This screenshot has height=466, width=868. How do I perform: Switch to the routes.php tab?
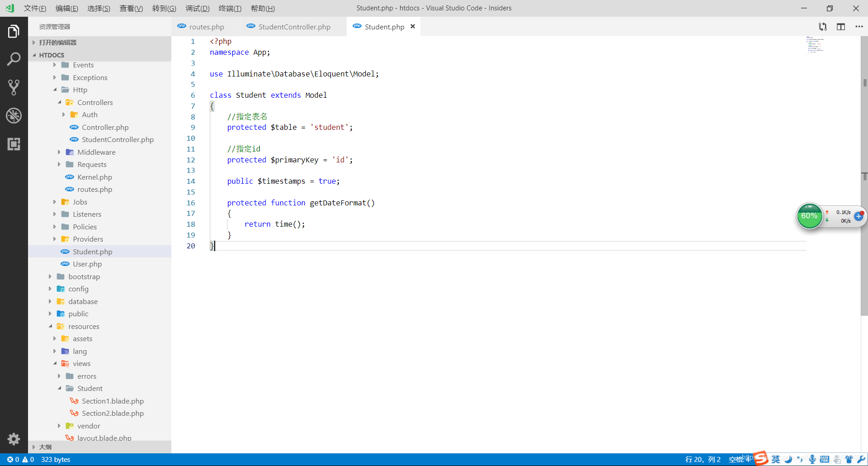click(206, 27)
